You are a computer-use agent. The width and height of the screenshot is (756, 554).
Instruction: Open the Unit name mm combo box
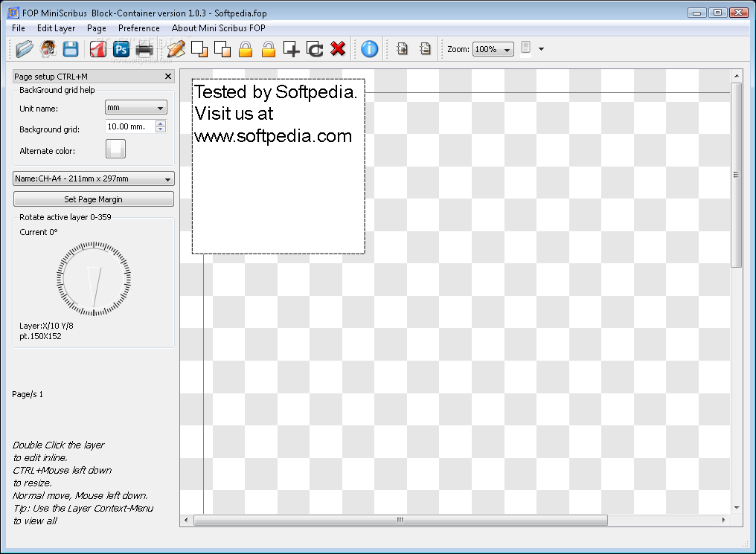pos(136,107)
